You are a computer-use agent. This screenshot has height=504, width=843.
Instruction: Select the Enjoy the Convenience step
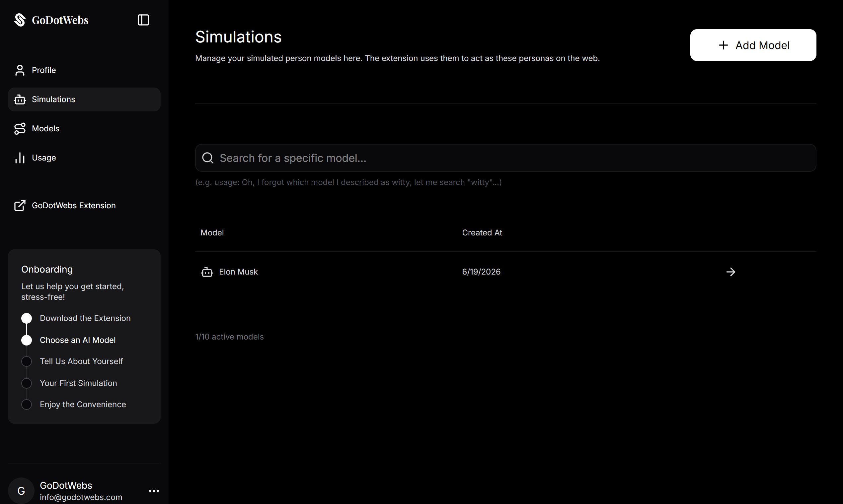pyautogui.click(x=83, y=405)
